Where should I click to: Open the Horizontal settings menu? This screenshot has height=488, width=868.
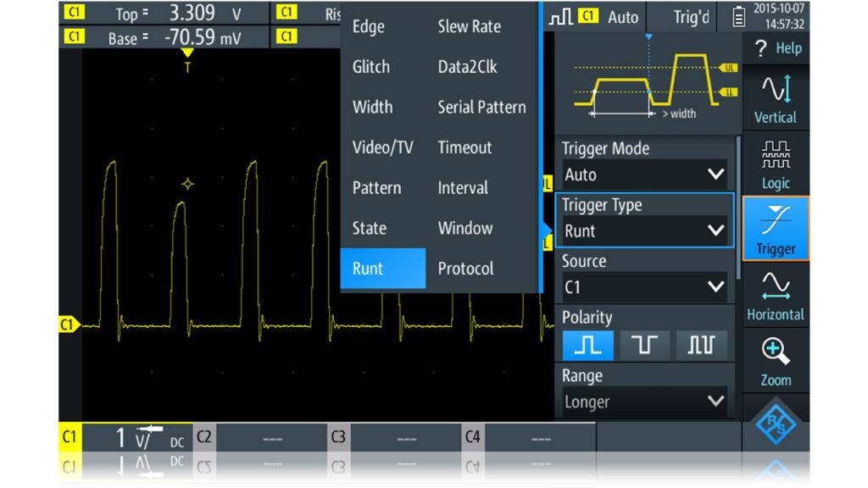pyautogui.click(x=776, y=296)
